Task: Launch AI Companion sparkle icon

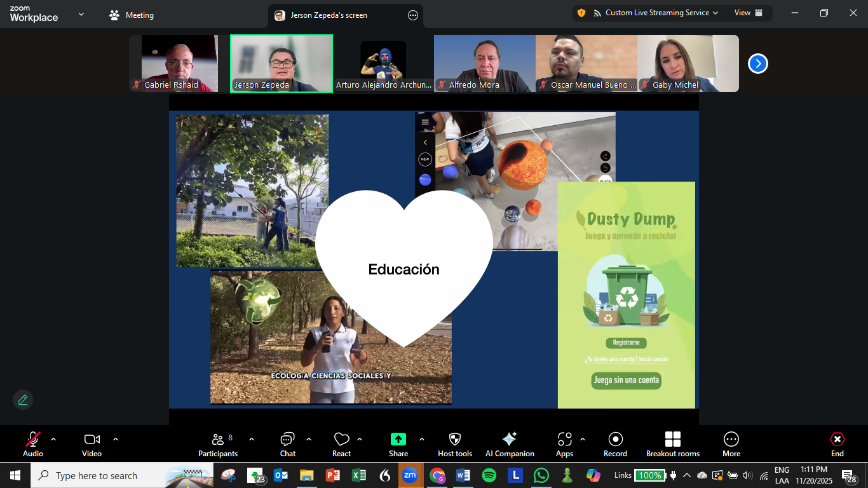Action: [x=509, y=440]
